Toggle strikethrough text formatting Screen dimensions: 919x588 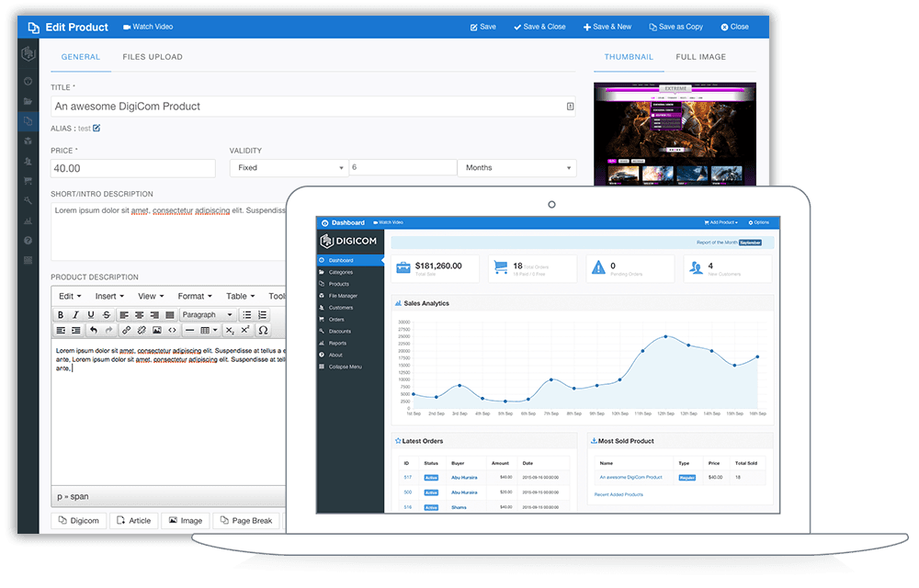(107, 315)
